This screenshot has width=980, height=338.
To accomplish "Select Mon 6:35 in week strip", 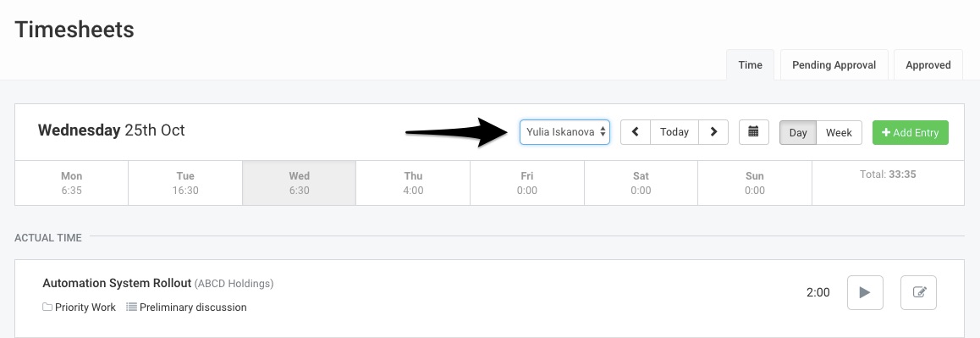I will click(x=71, y=183).
